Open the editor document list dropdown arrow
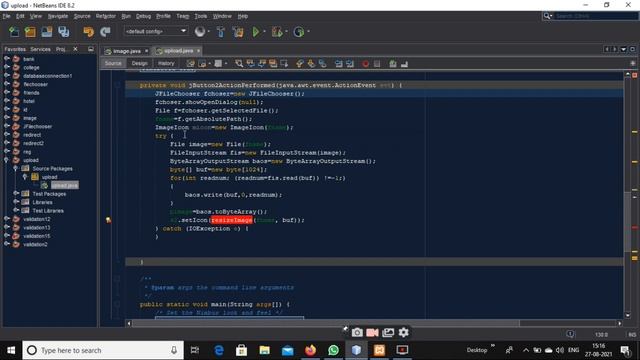Image resolution: width=640 pixels, height=360 pixels. [x=623, y=49]
